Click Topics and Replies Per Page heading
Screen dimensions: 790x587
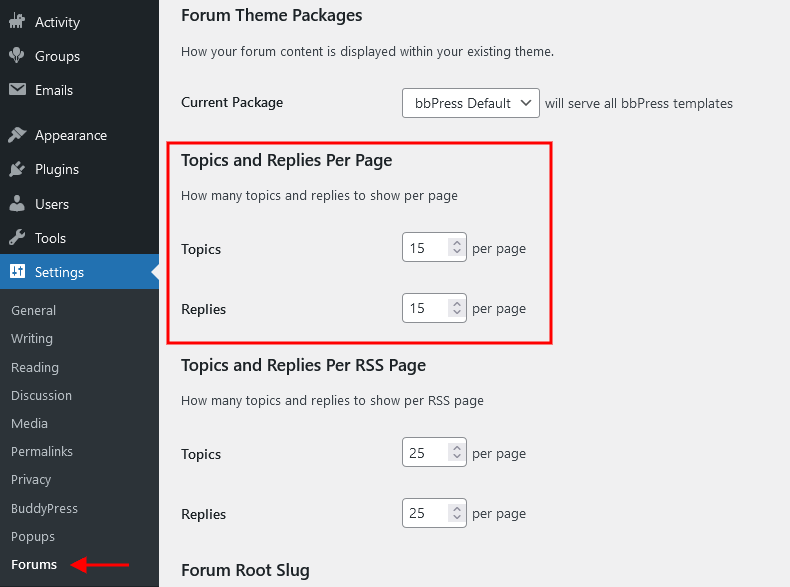[x=286, y=161]
